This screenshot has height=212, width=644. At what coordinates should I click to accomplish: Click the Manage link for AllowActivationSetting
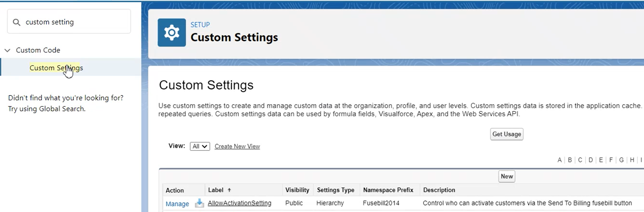click(x=177, y=204)
